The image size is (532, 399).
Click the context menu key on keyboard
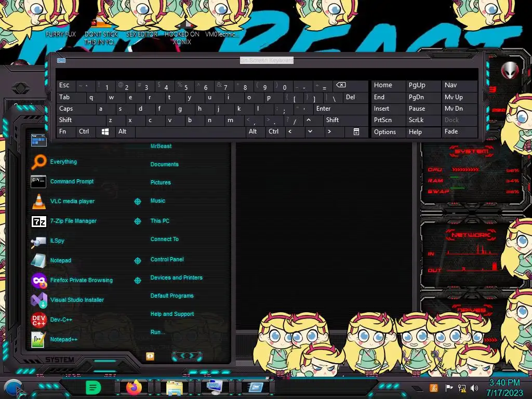[356, 131]
